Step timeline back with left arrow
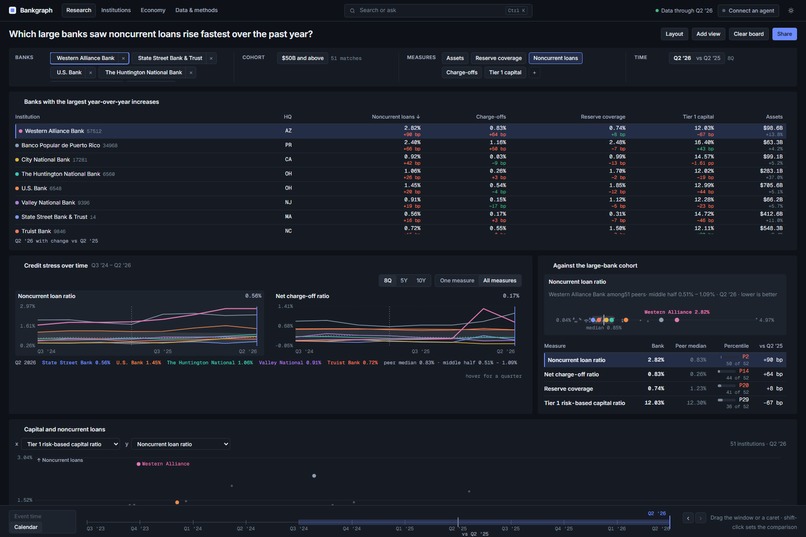 (x=688, y=518)
